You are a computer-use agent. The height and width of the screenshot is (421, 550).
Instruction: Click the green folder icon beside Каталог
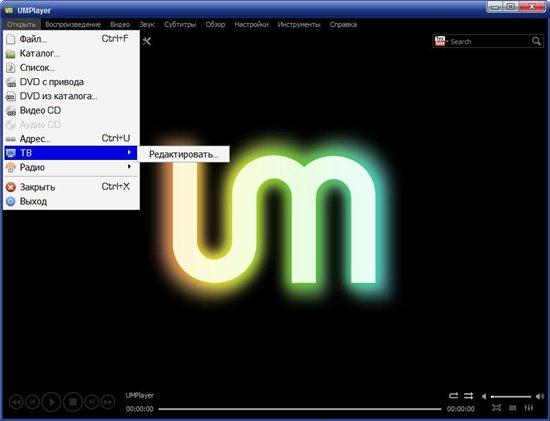tap(11, 54)
